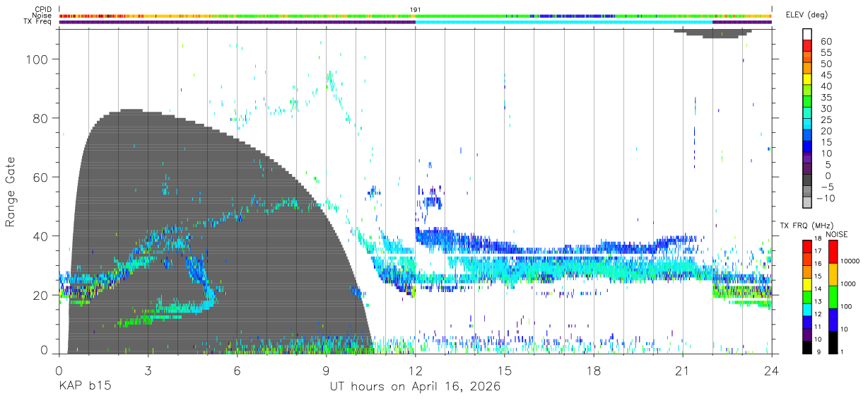Click the small gray block near 22 UT
This screenshot has width=868, height=401.
[x=712, y=33]
